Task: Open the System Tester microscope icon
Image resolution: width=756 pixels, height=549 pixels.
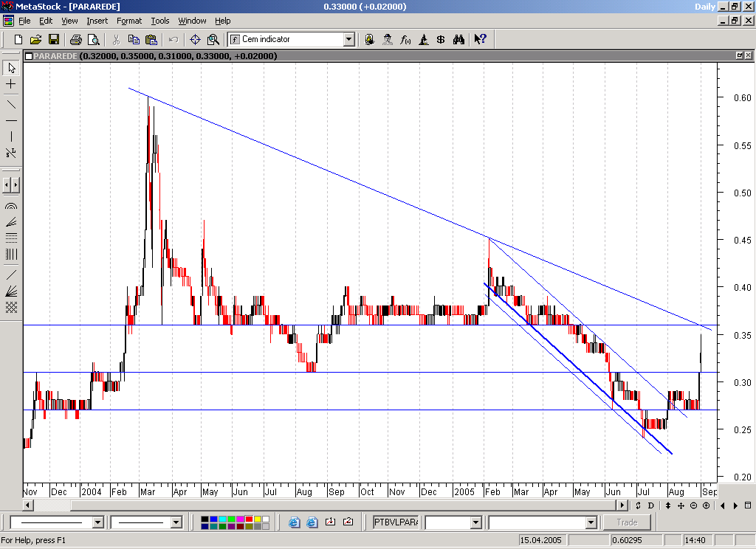Action: coord(423,40)
